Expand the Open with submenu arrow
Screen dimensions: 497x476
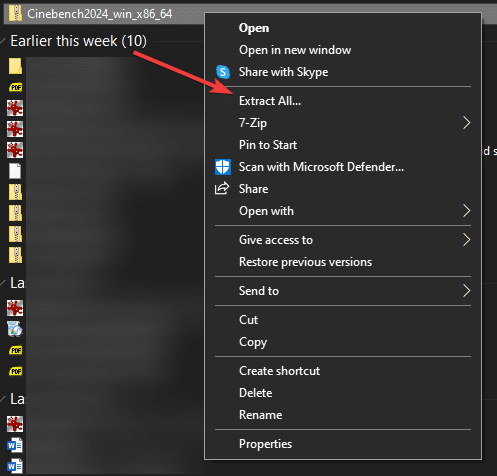tap(466, 211)
